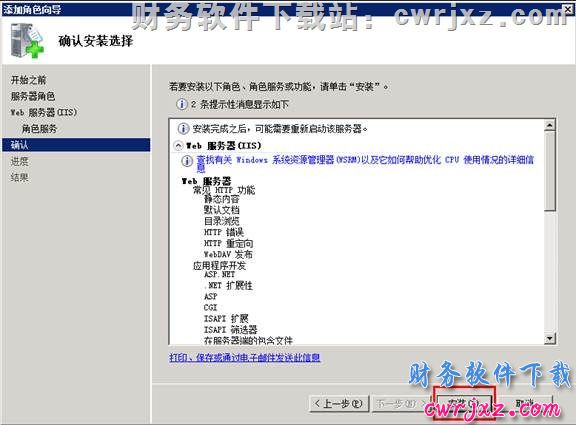Click the ISAPI 筛选器 entry
Screen dimensions: 576x425
[x=230, y=329]
